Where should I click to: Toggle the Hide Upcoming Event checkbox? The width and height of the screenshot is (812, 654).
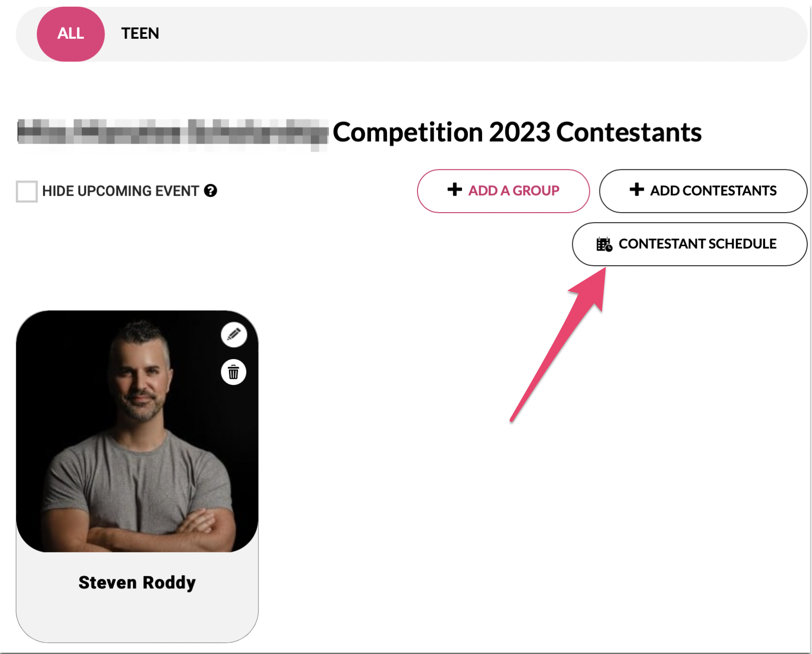coord(27,191)
